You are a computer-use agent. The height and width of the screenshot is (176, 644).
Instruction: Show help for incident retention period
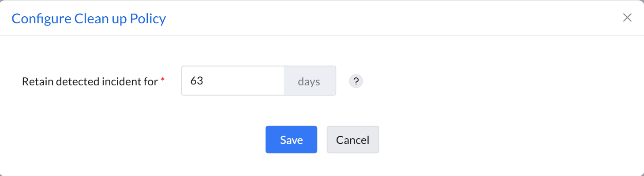(356, 81)
